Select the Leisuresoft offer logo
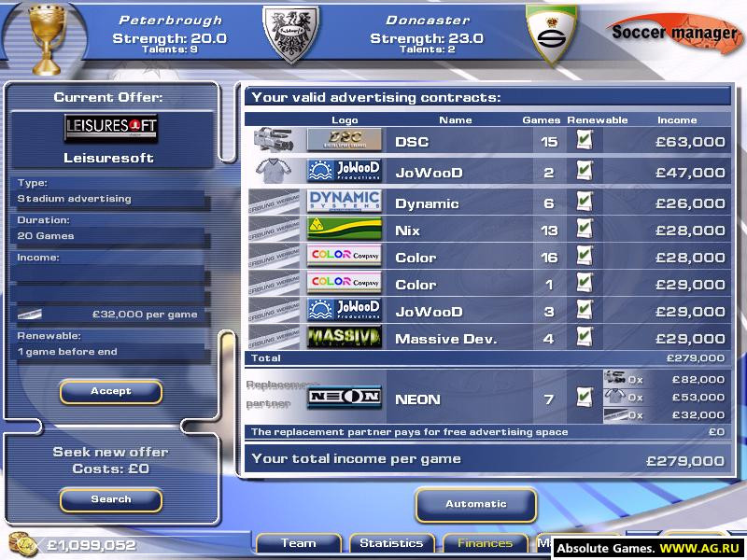 point(110,127)
